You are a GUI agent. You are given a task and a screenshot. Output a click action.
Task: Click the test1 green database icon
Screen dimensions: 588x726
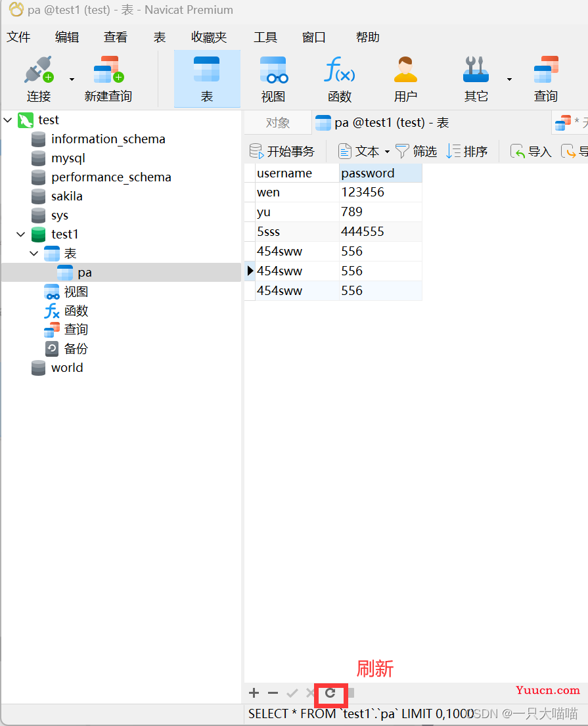(x=38, y=235)
